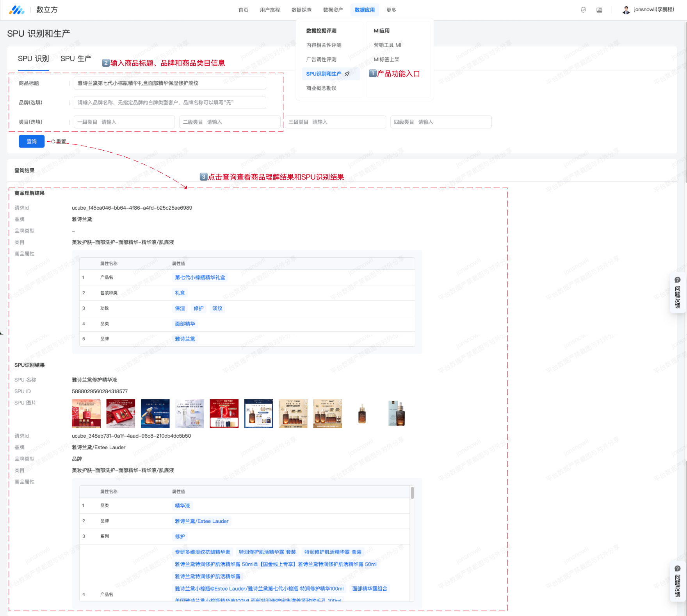The width and height of the screenshot is (687, 616).
Task: Open the fourth SPU thumbnail with white tubes
Action: [x=190, y=413]
